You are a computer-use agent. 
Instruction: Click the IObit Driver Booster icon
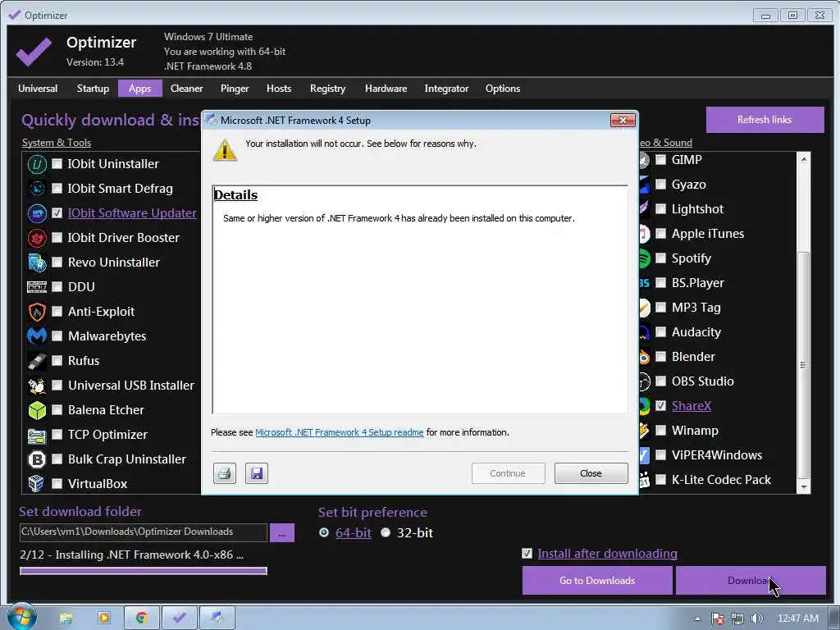tap(37, 238)
